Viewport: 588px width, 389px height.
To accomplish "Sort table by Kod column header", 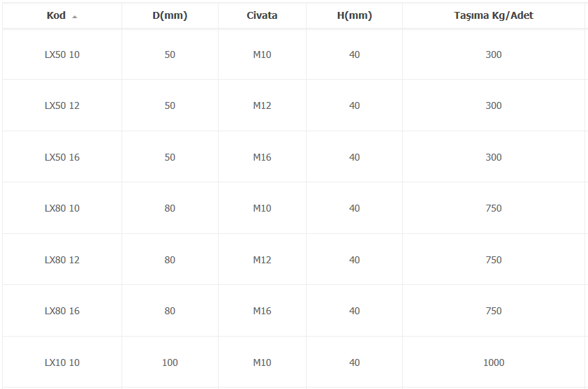I will [x=62, y=15].
